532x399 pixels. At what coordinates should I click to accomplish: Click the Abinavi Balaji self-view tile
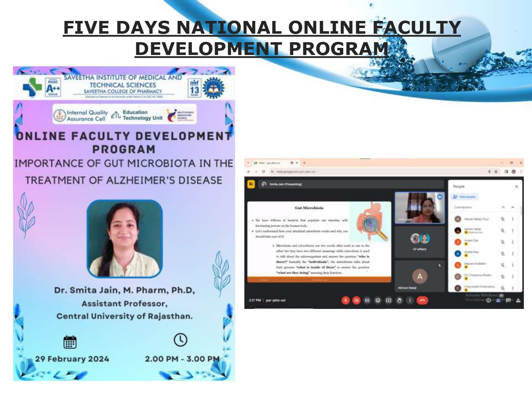tap(420, 276)
